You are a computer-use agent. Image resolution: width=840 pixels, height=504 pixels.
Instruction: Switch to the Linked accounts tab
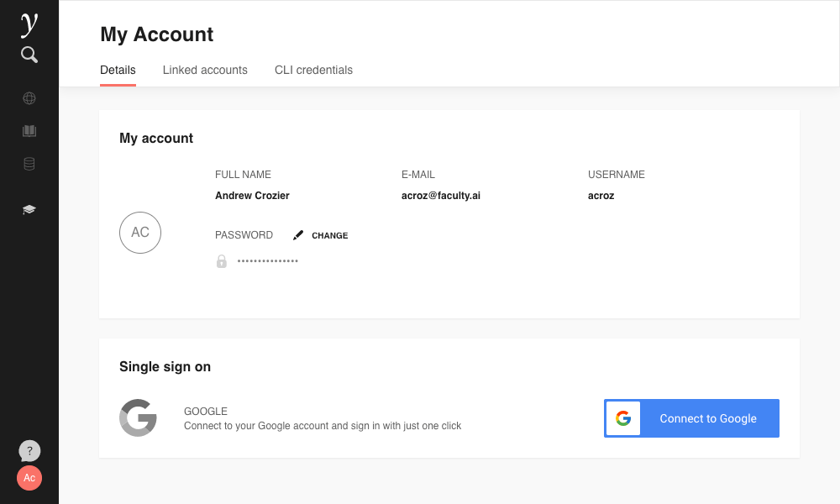point(205,71)
